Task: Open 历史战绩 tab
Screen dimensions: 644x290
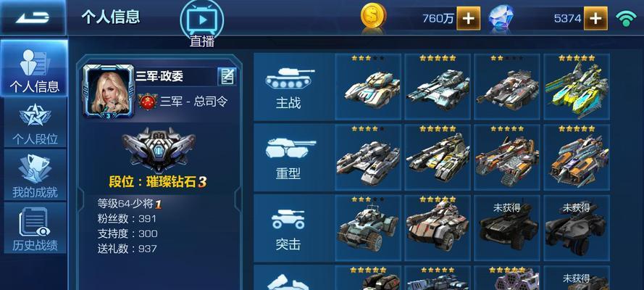Action: (35, 228)
